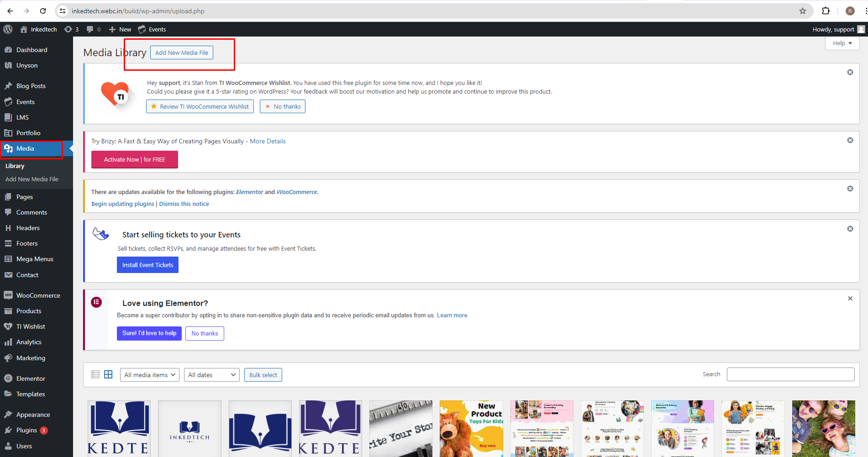Expand the Help dropdown tab
Viewport: 868px width, 457px height.
842,43
